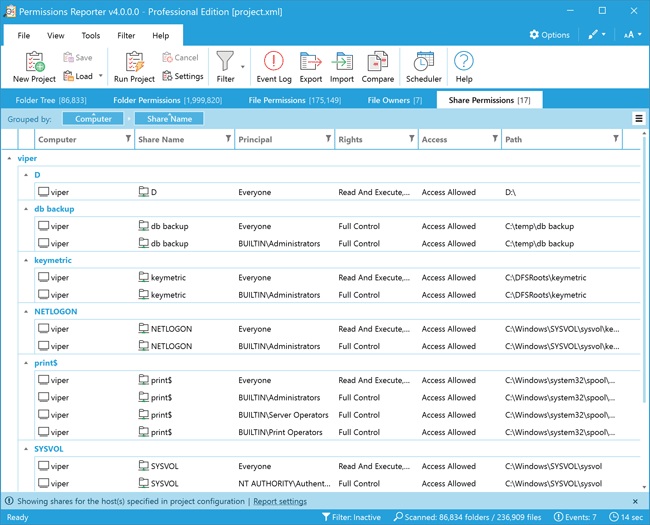Click the Options button
The height and width of the screenshot is (525, 650).
pyautogui.click(x=549, y=35)
